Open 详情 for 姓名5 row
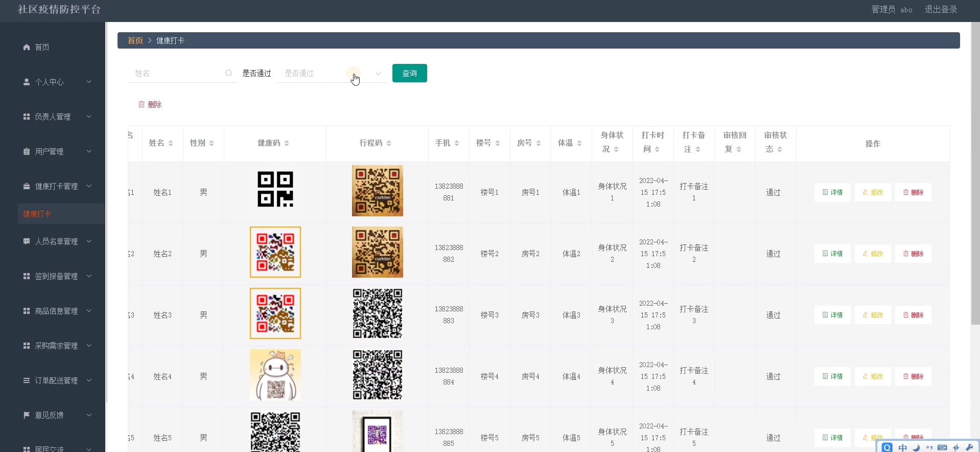 click(x=832, y=438)
